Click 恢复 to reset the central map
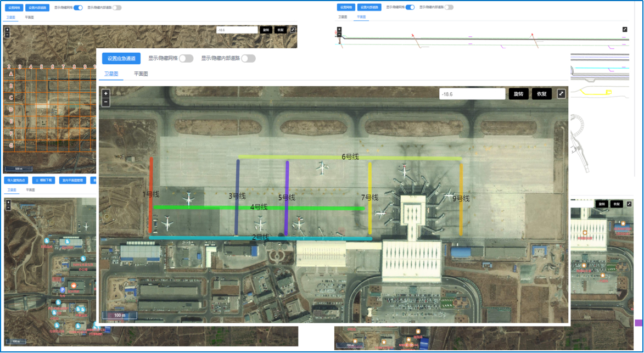Screen dimensions: 644x353 pyautogui.click(x=541, y=94)
